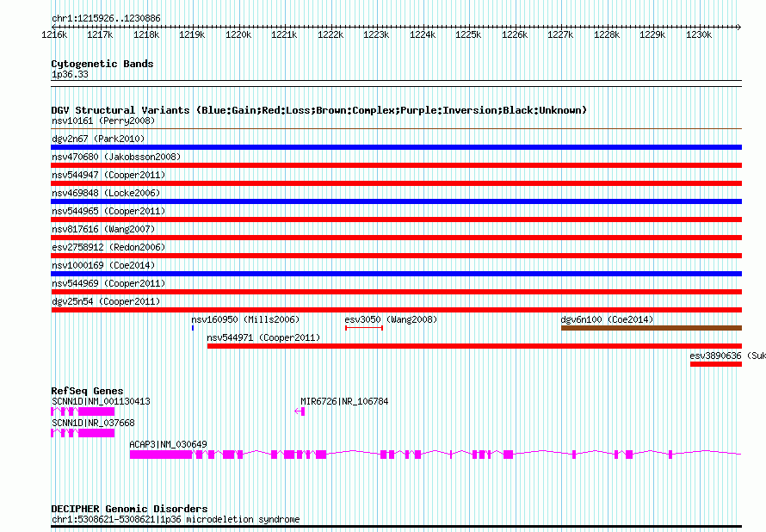Collapse the DGV Structural Variants track title
Image resolution: width=766 pixels, height=532 pixels.
click(318, 110)
